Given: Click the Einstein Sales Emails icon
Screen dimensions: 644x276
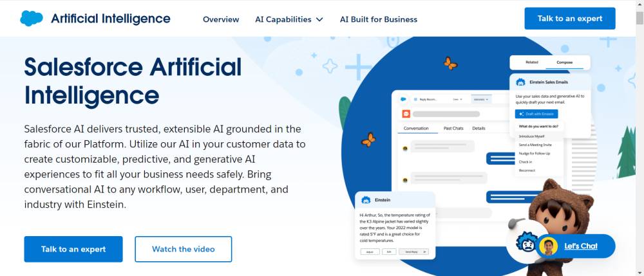Looking at the screenshot, I should coord(520,82).
